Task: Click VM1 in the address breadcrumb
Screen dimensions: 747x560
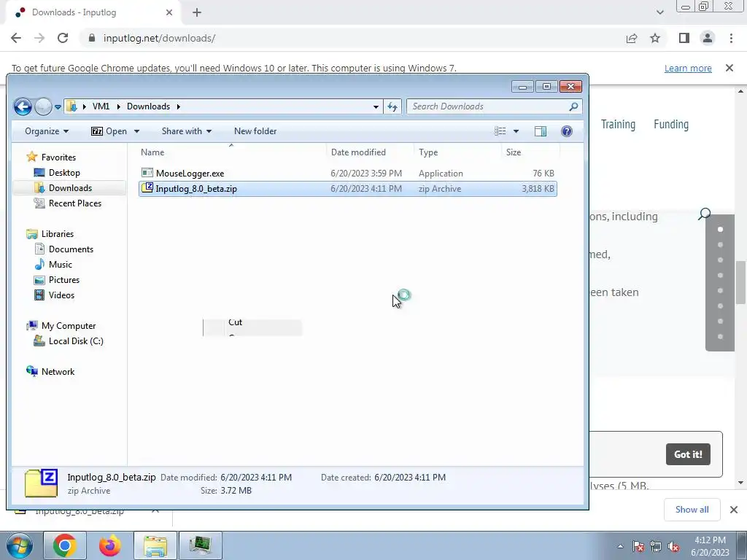Action: tap(101, 106)
